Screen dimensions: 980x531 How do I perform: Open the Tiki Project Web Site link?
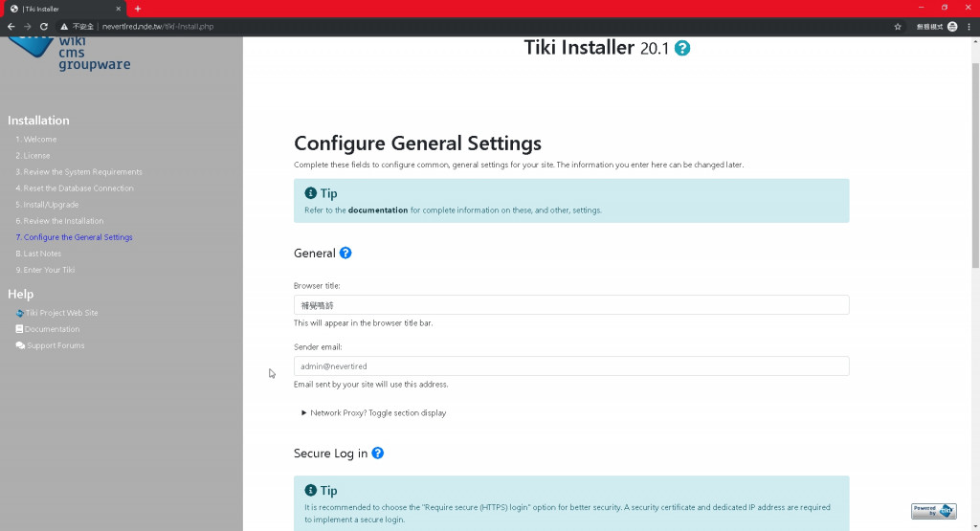click(62, 313)
